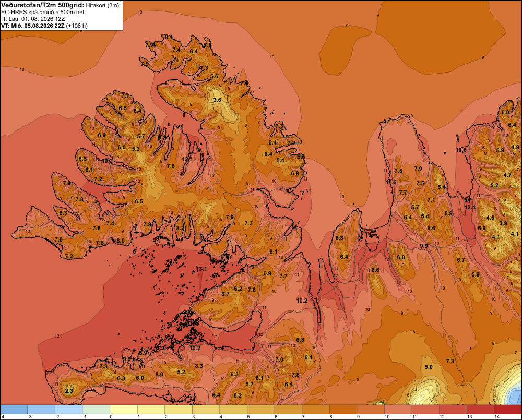Select the dark red swatch right of 14
This screenshot has height=420, width=522.
pos(508,410)
